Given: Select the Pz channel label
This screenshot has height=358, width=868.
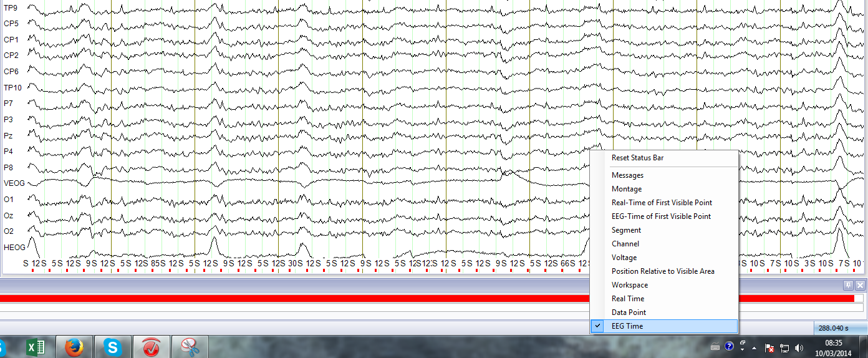Looking at the screenshot, I should coord(8,135).
